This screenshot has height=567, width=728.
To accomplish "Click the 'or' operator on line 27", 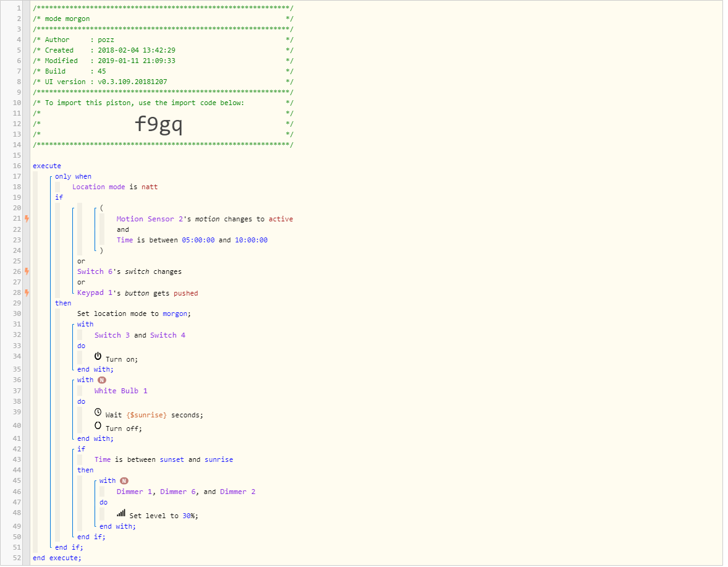I will point(81,282).
